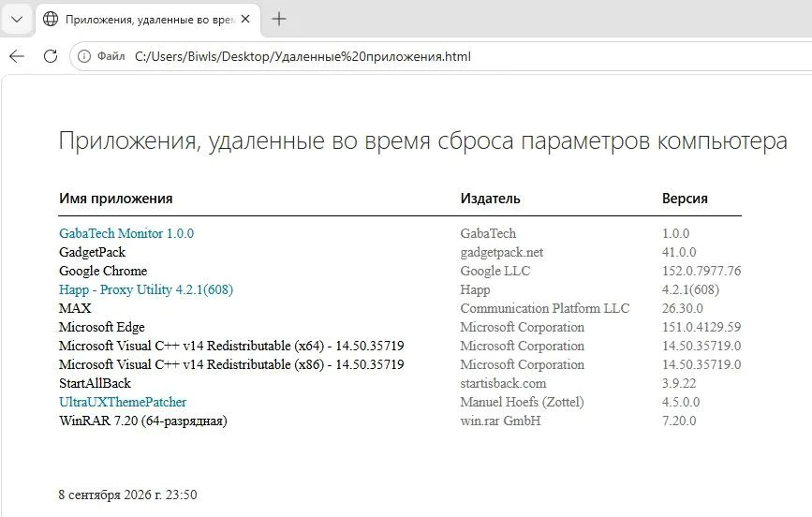Open a new tab with the plus button
The width and height of the screenshot is (812, 517).
click(278, 19)
